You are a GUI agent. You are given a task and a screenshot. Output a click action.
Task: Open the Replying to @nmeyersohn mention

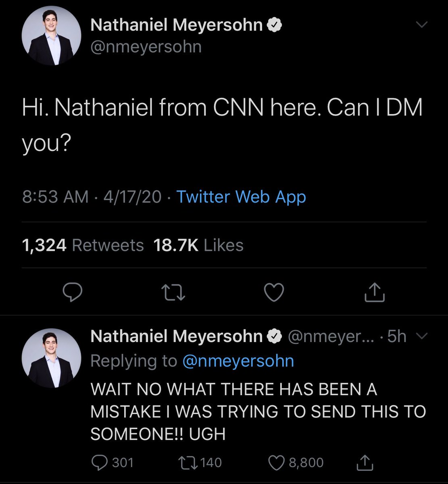tap(238, 361)
